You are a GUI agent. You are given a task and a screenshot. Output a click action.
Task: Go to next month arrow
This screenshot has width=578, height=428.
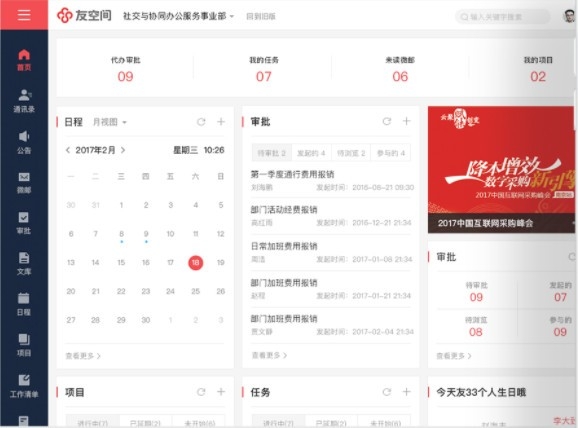(x=123, y=150)
